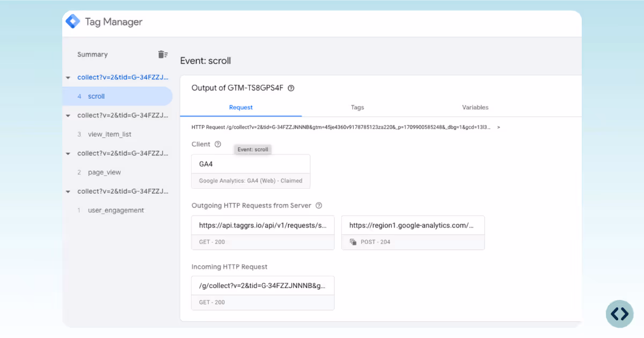
Task: Click the HTTP Request URL line text
Action: pos(341,127)
